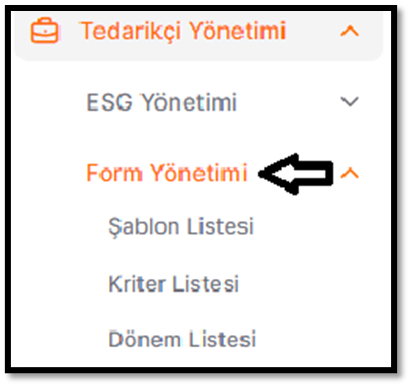
Task: Go to Dönem Listesi
Action: point(182,339)
